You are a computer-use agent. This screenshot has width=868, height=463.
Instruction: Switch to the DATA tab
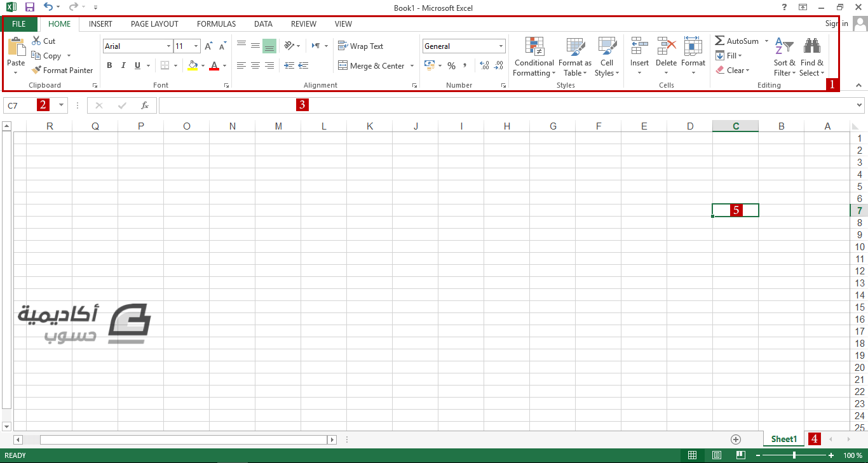coord(263,24)
